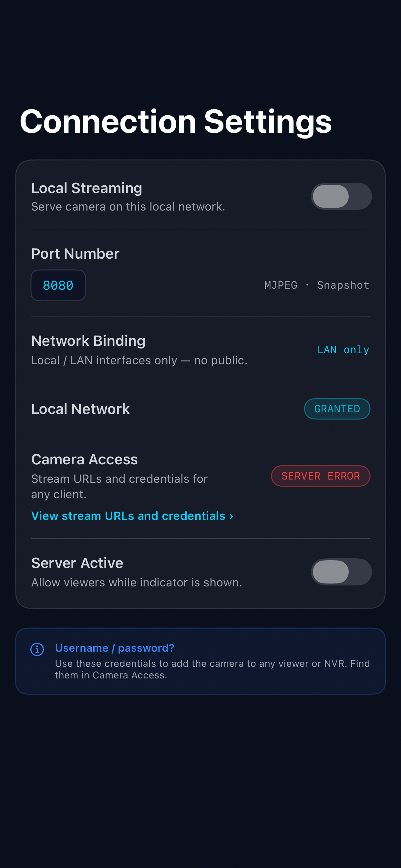
Task: Enable the Server Active switch
Action: (x=341, y=572)
